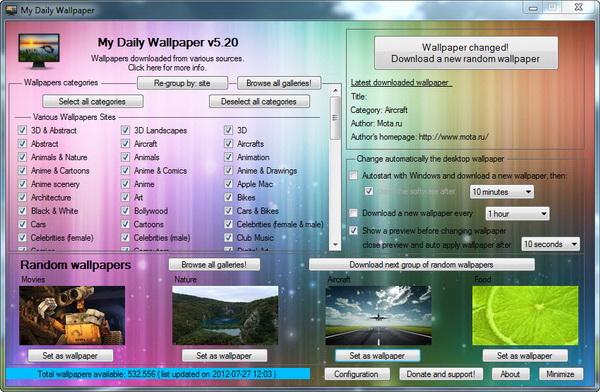The width and height of the screenshot is (600, 392).
Task: Click the Latest downloaded wallpaper link
Action: [x=401, y=82]
